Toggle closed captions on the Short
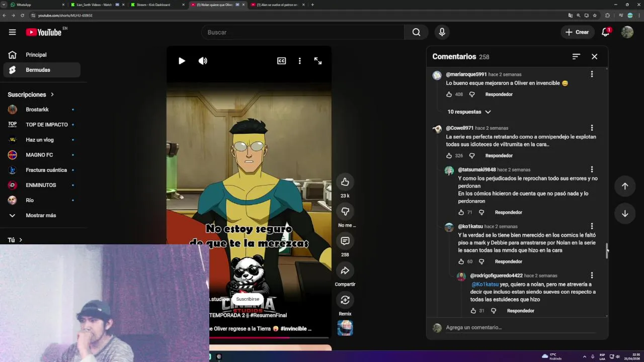The image size is (644, 362). (281, 61)
